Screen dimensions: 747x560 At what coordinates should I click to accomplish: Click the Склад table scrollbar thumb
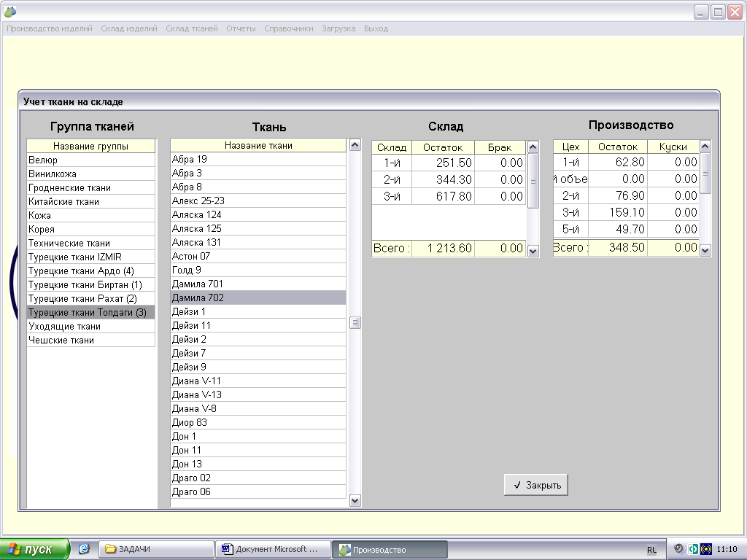pos(533,181)
